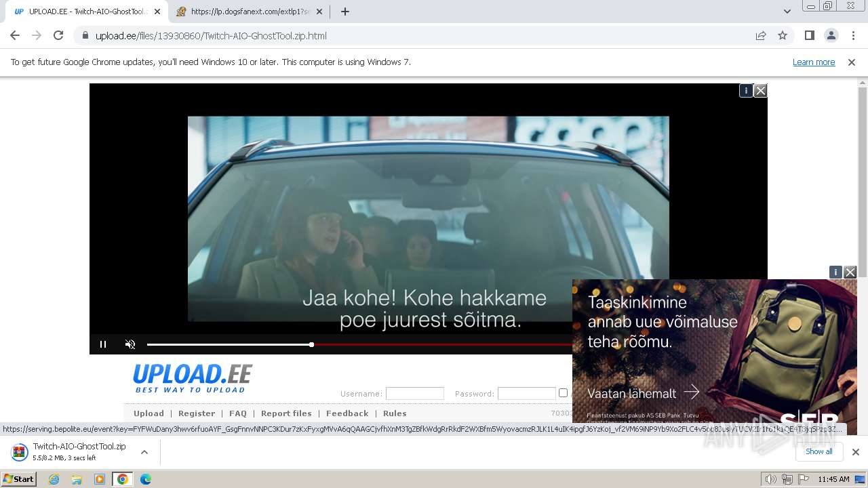868x488 pixels.
Task: Open the Chrome three-dot menu
Action: 853,35
